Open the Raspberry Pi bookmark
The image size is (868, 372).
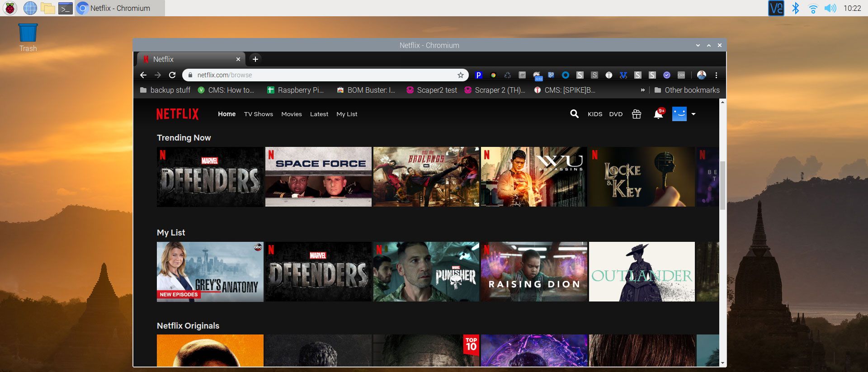(295, 90)
